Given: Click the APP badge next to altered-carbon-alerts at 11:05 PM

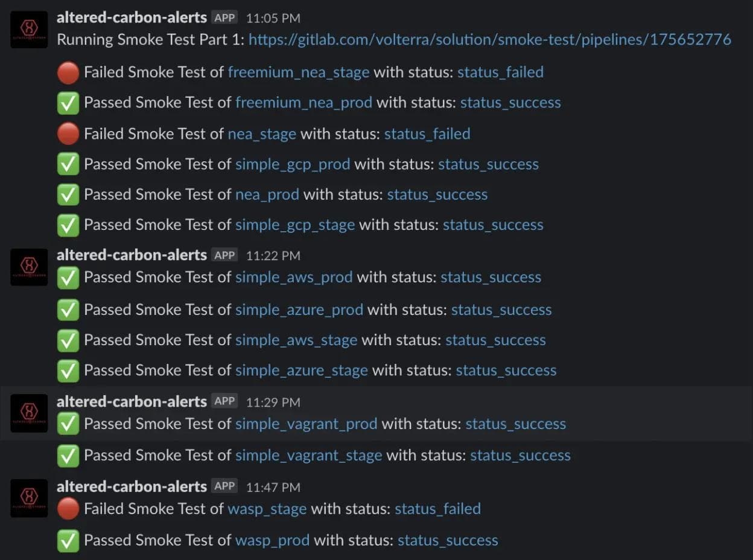Looking at the screenshot, I should [x=224, y=17].
